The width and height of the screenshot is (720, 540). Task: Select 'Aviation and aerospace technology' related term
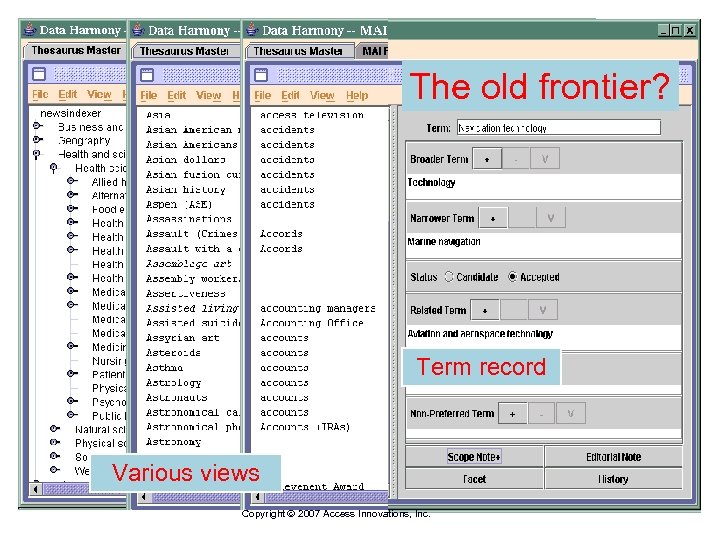coord(480,334)
